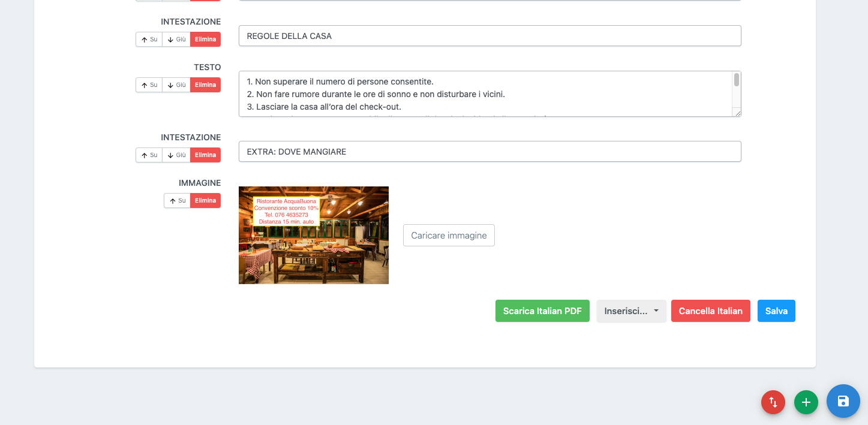The image size is (868, 425).
Task: Move REGOLE DELLA CASA heading down
Action: 176,40
